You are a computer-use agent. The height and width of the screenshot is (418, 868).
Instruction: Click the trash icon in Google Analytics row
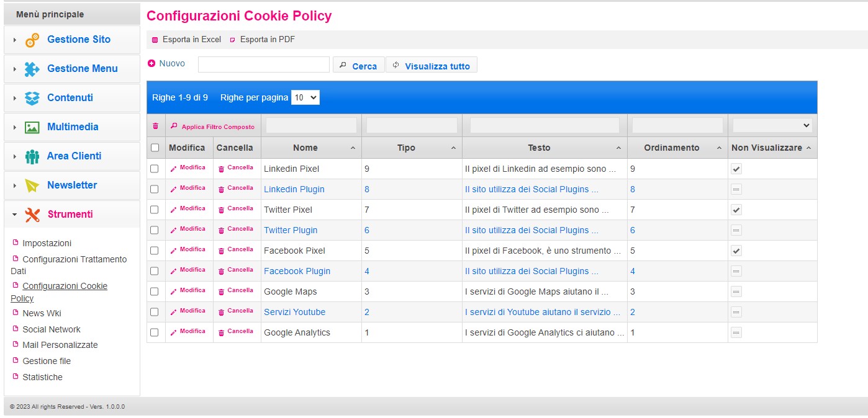click(221, 332)
